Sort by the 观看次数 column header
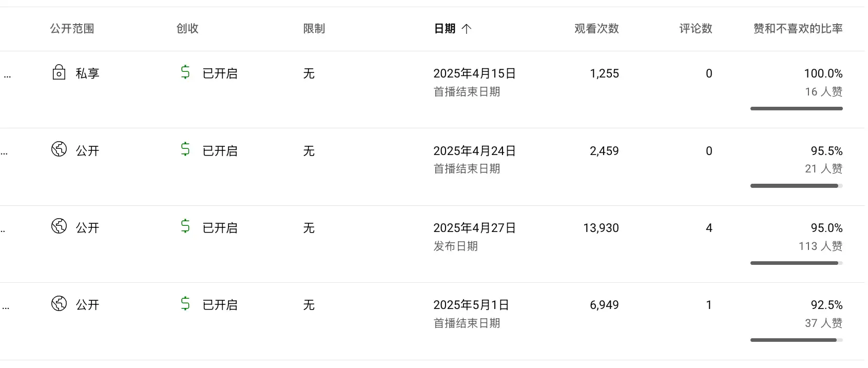Screen dimensions: 868x368 tap(596, 29)
